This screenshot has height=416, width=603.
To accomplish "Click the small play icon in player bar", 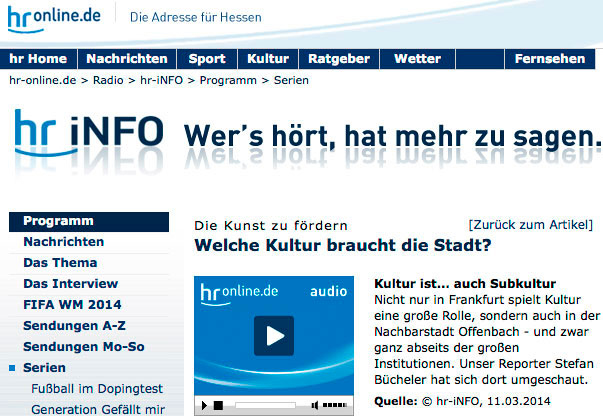I will click(x=204, y=405).
